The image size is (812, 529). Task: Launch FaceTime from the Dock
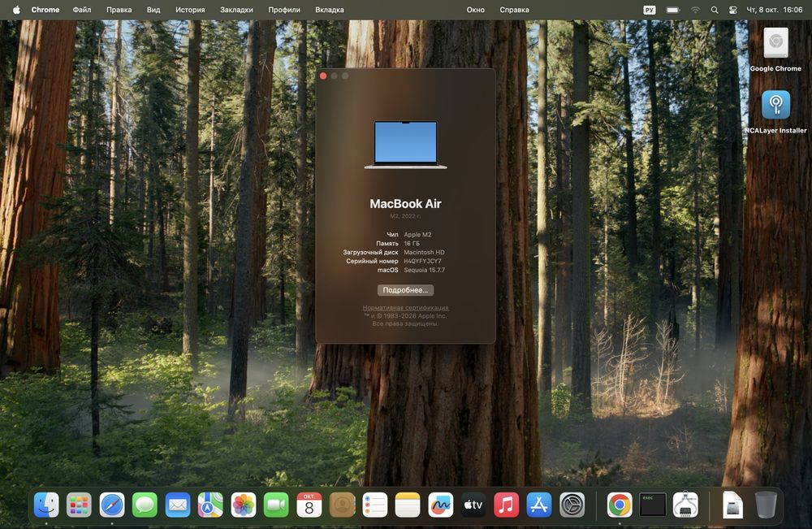[276, 505]
